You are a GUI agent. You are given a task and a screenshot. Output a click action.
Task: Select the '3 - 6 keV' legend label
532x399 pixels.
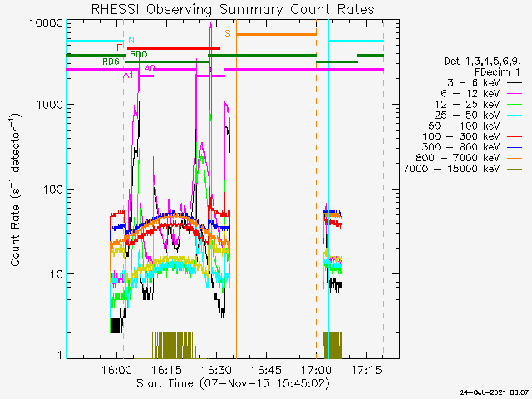pos(473,83)
